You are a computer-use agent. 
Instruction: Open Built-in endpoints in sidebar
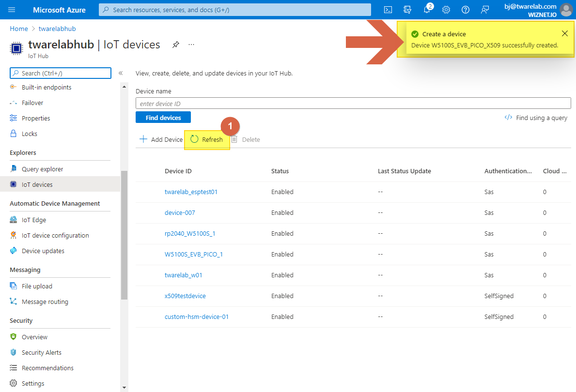click(47, 88)
